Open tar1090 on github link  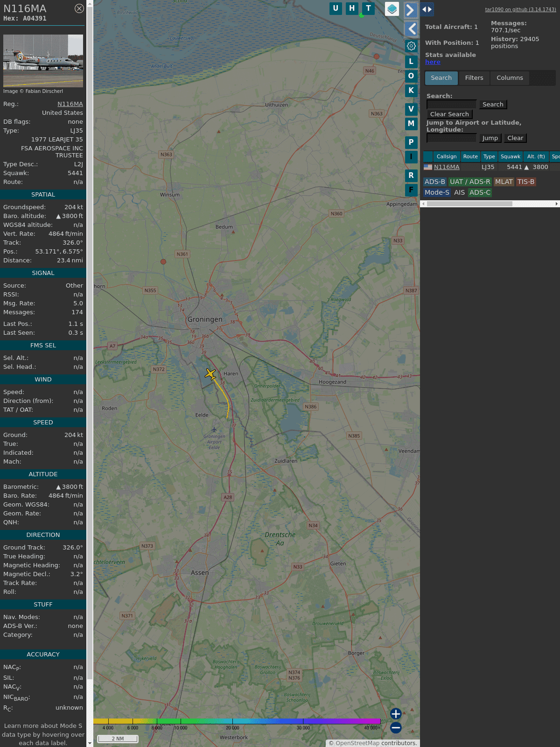point(520,9)
